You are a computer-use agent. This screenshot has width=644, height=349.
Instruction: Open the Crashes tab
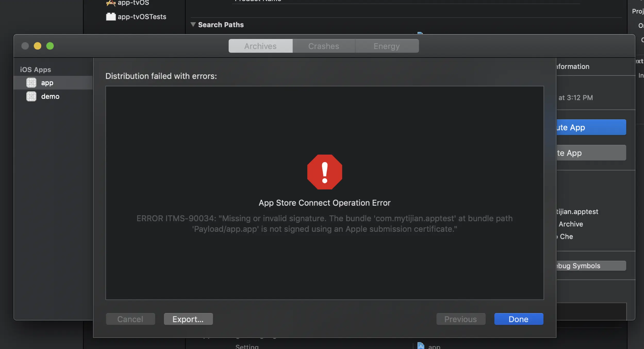(x=324, y=46)
